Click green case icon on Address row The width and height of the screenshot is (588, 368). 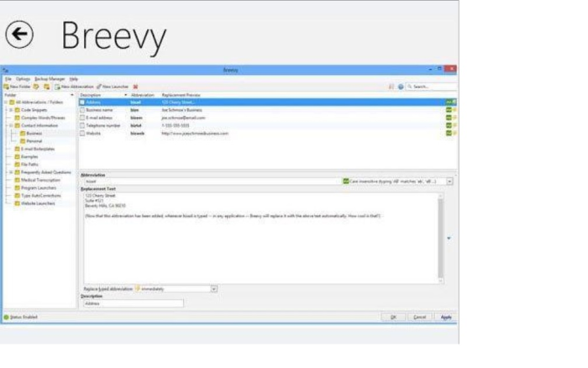[449, 102]
